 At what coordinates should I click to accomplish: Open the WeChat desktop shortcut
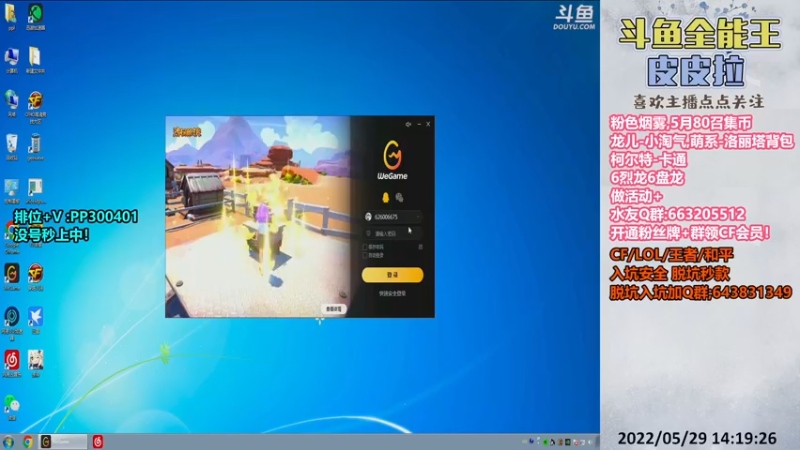(x=11, y=407)
